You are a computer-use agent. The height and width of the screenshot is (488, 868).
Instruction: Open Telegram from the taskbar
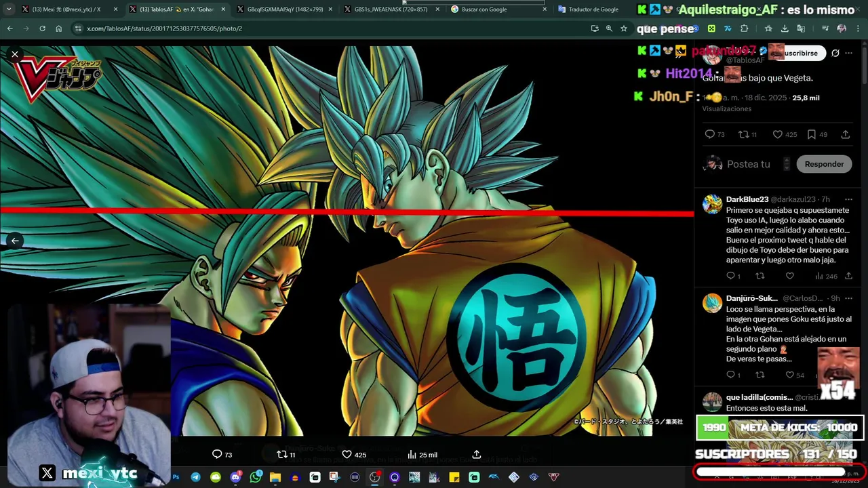pos(195,477)
